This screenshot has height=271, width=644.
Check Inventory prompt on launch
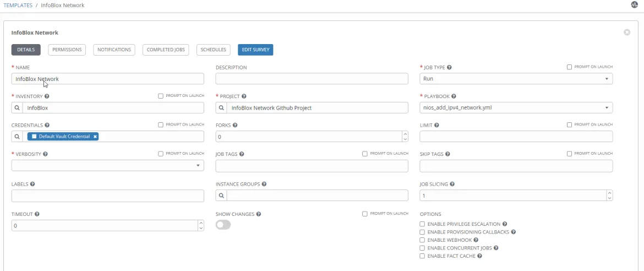(161, 96)
